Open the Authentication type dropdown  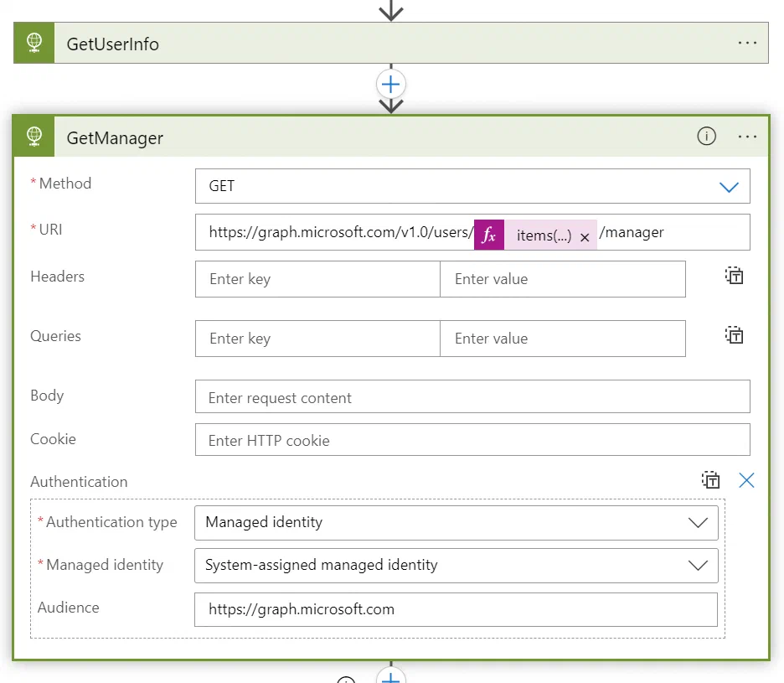pyautogui.click(x=456, y=523)
